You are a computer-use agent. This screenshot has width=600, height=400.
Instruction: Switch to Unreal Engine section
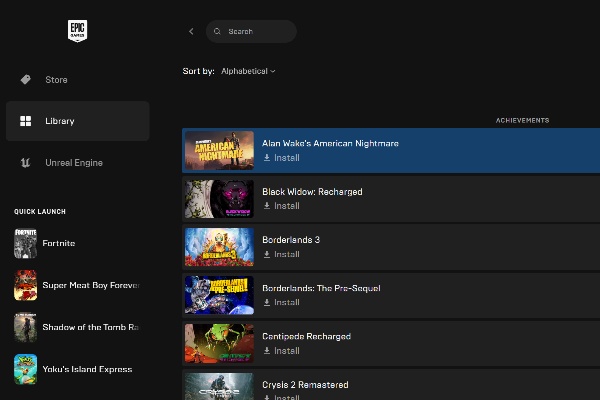pos(73,163)
